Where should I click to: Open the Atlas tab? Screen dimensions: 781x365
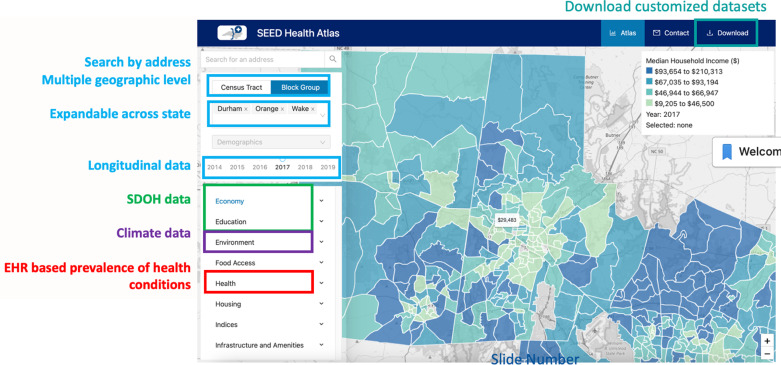click(623, 33)
